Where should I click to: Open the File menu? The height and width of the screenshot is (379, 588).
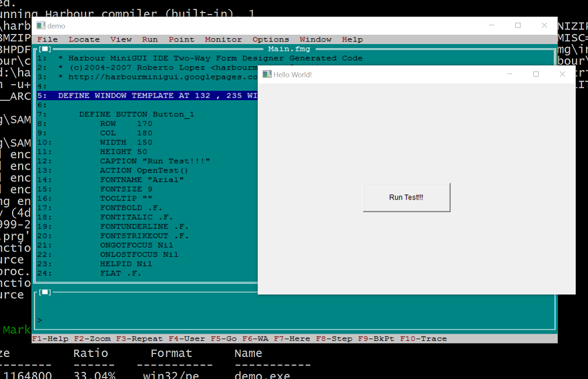(x=47, y=39)
